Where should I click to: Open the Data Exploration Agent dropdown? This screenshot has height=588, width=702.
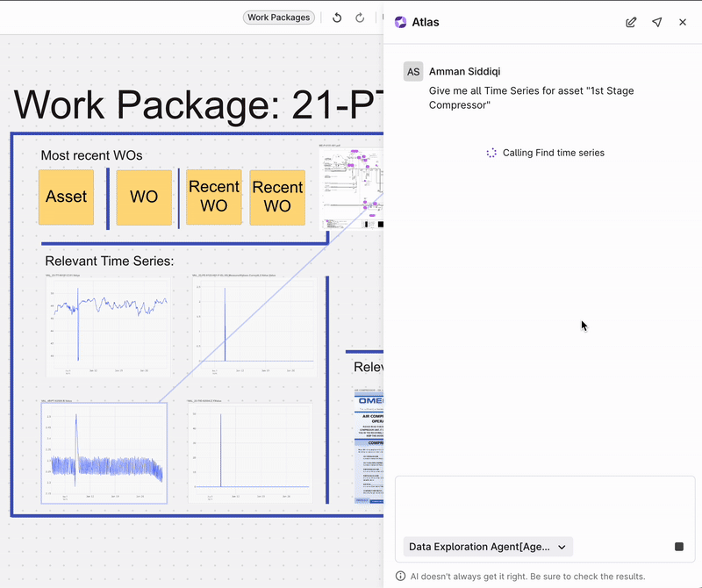[x=488, y=547]
